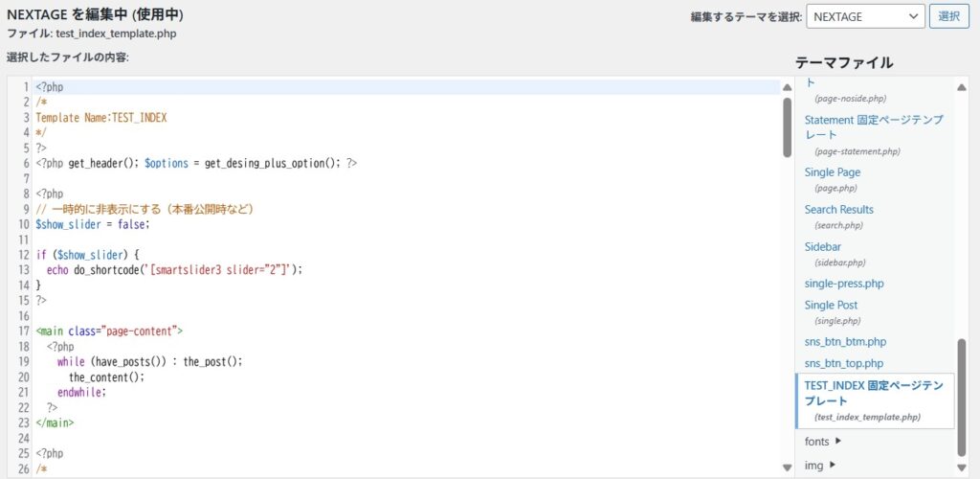The height and width of the screenshot is (479, 980).
Task: Click the theme file list scroll up arrow
Action: tap(962, 87)
